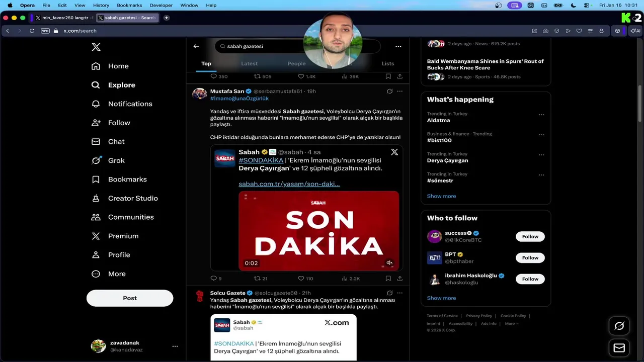Image resolution: width=644 pixels, height=362 pixels.
Task: Click the x.com/search address bar
Action: [80, 31]
